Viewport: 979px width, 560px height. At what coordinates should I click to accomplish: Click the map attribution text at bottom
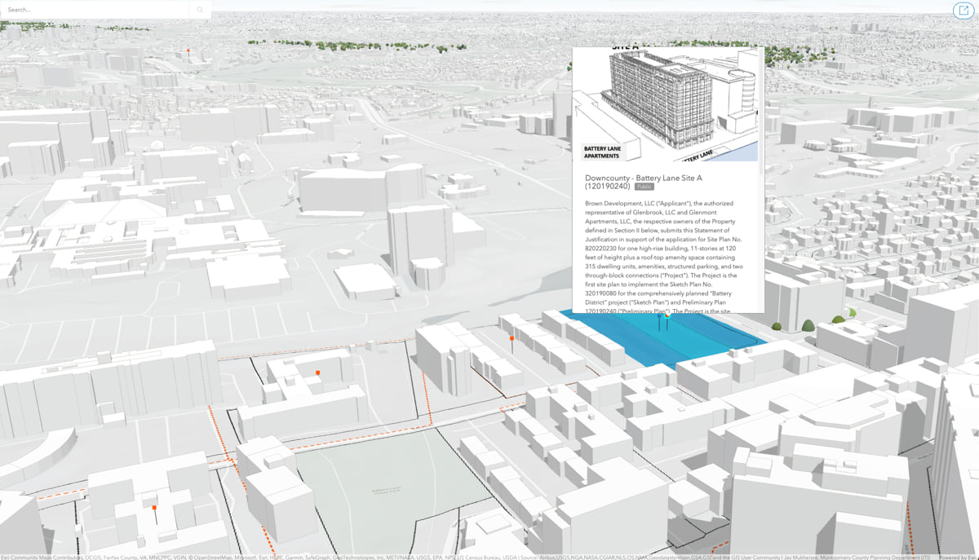465,557
